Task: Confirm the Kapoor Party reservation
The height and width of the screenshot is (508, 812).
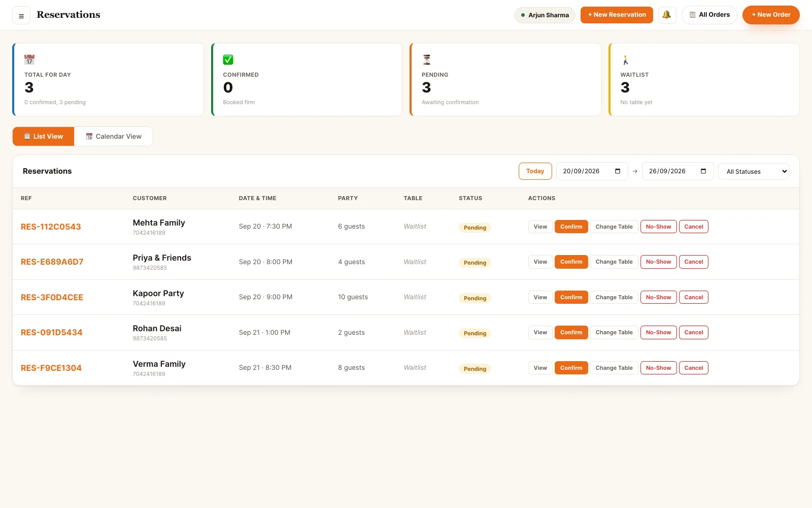Action: click(571, 297)
